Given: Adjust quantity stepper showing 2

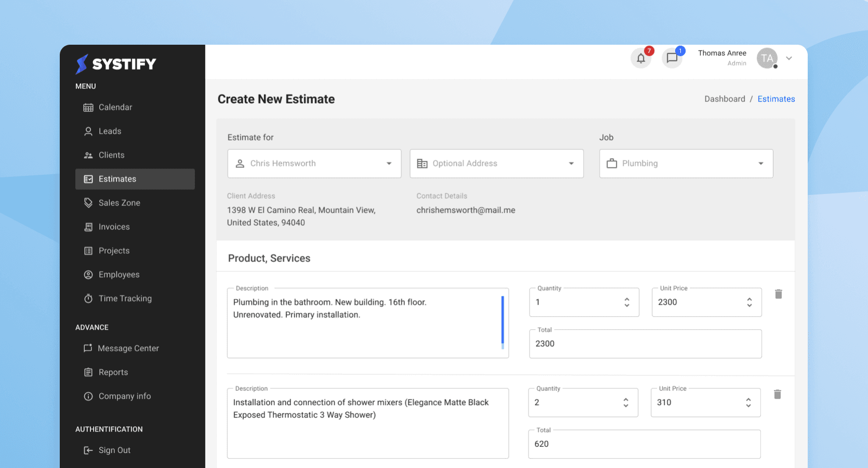Looking at the screenshot, I should click(626, 402).
